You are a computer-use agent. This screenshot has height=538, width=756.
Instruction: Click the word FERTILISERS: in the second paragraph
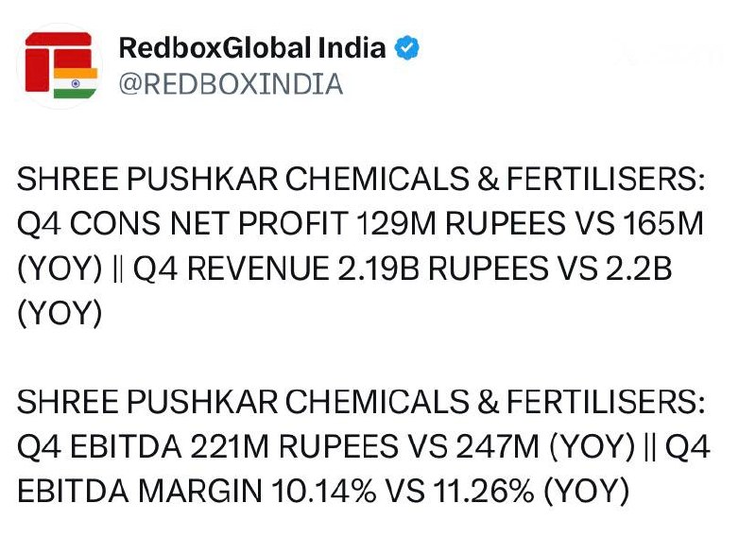(x=606, y=402)
